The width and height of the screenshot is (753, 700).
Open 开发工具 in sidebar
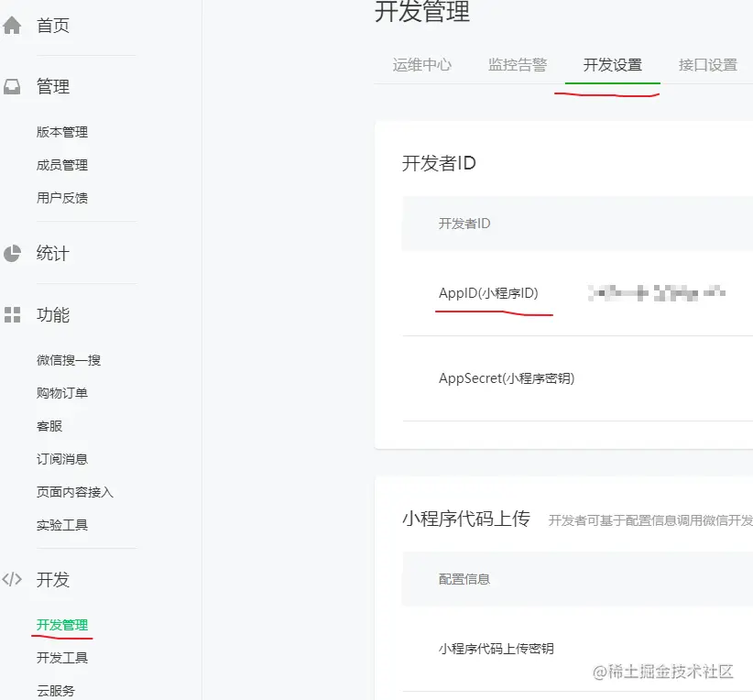point(62,658)
